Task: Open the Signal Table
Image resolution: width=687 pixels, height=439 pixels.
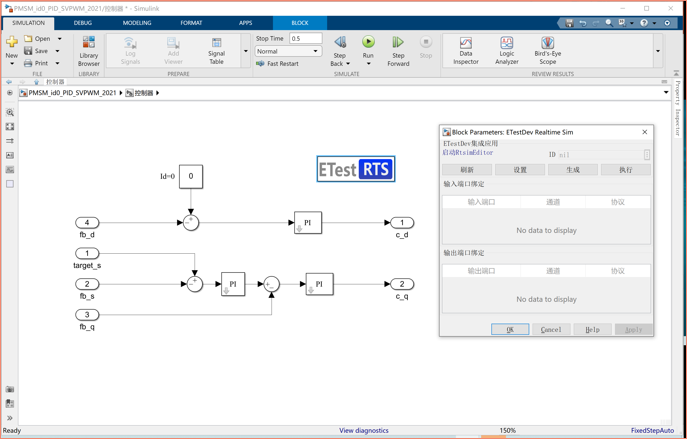Action: click(x=216, y=50)
